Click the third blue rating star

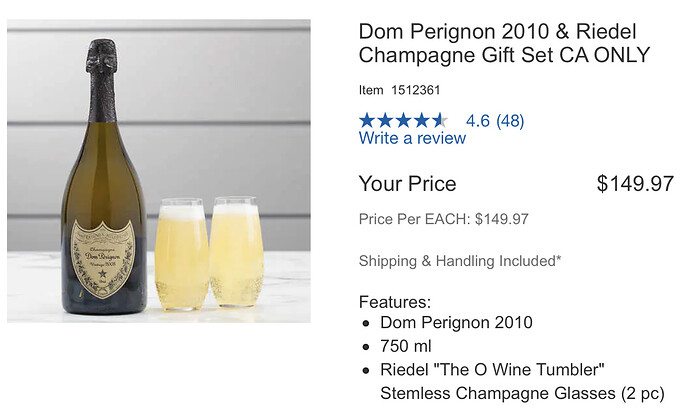coord(403,121)
